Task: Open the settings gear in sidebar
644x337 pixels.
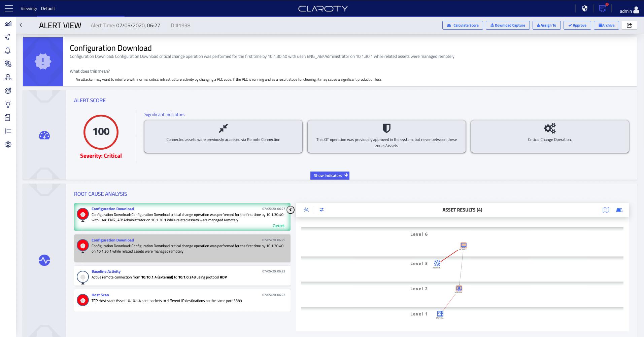Action: [8, 144]
